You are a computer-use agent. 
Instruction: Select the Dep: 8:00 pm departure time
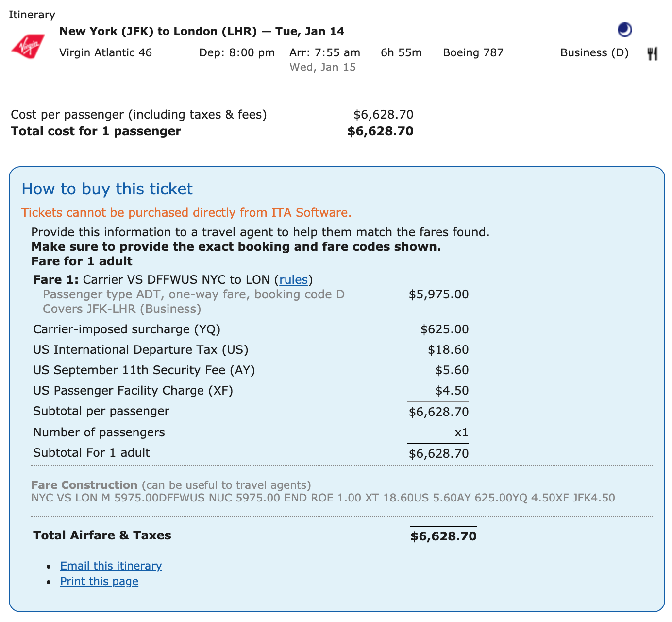[x=236, y=52]
